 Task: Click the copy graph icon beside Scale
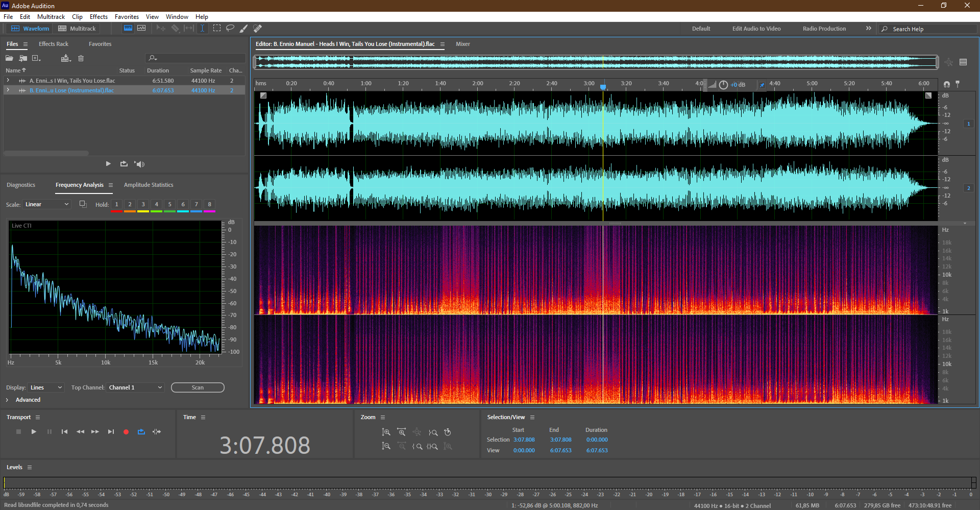(83, 204)
